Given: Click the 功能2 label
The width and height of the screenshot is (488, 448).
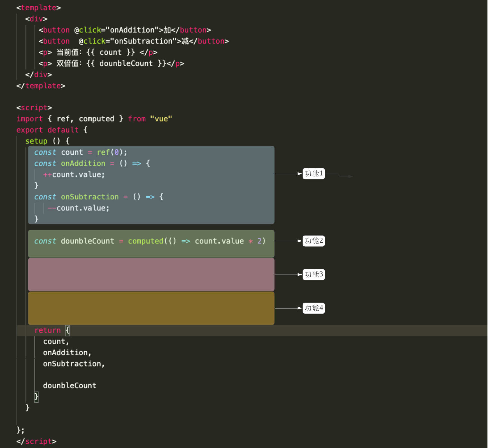Looking at the screenshot, I should (313, 241).
